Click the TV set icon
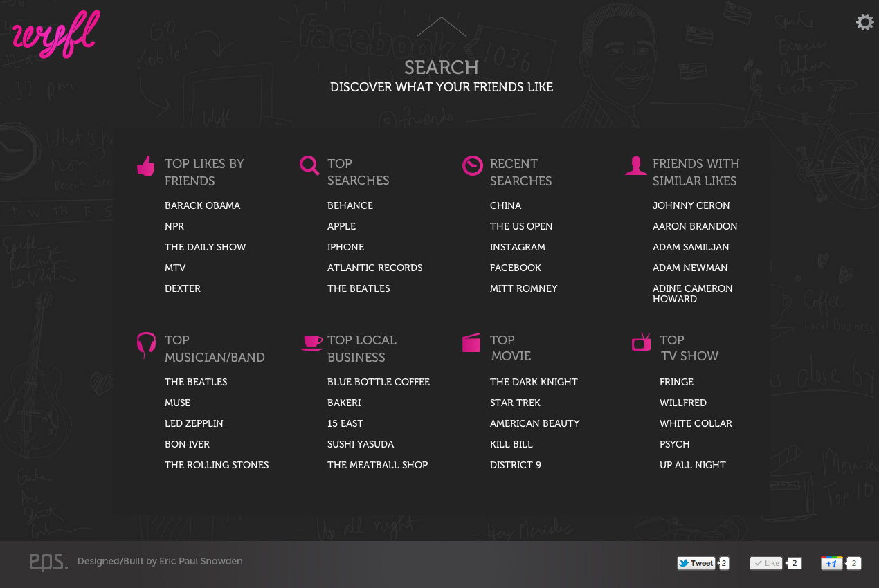Viewport: 879px width, 588px height. click(641, 342)
